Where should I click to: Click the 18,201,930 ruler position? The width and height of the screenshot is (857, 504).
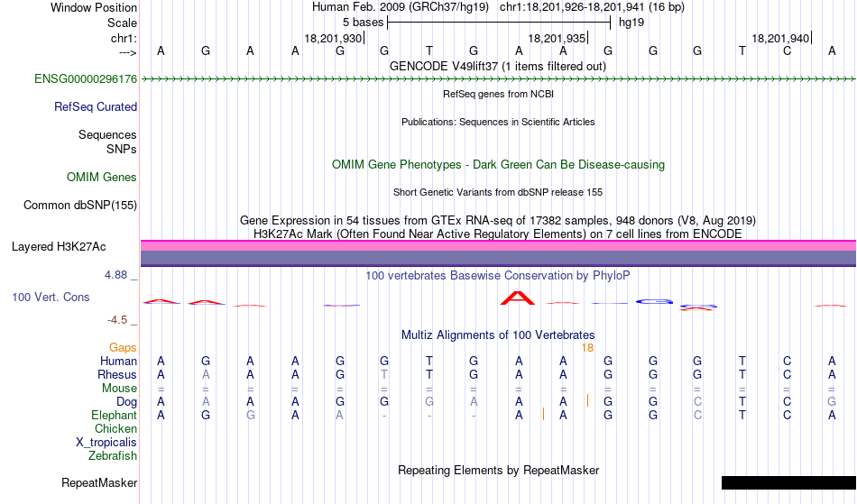tap(333, 38)
